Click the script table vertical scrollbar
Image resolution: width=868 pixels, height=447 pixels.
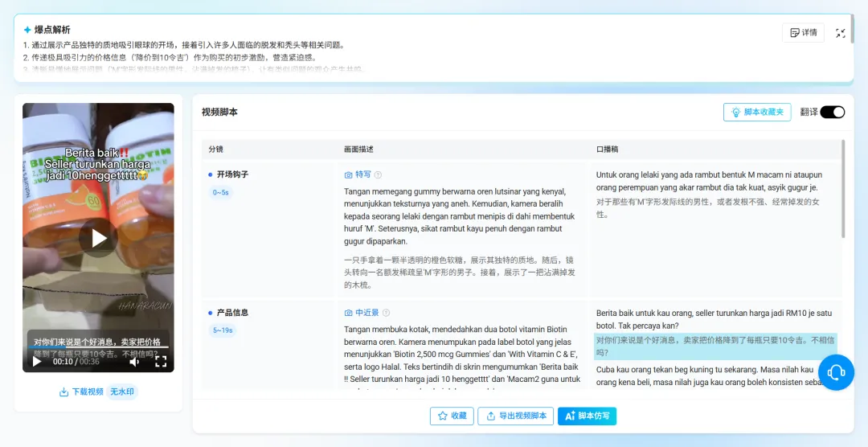842,189
